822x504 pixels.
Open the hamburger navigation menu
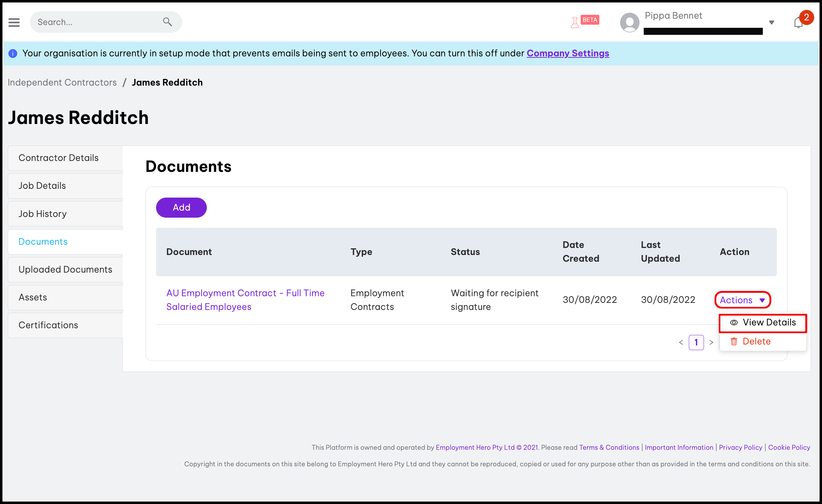tap(14, 22)
